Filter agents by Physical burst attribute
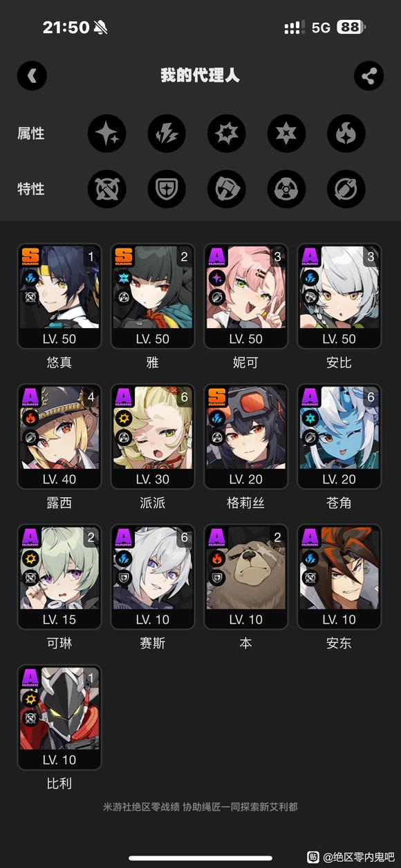Screen dimensions: 401x868 coord(227,133)
